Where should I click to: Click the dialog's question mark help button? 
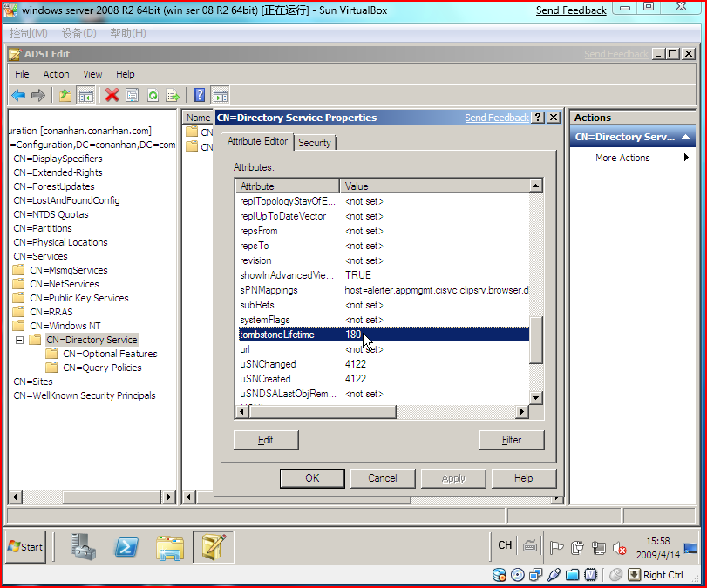coord(538,118)
